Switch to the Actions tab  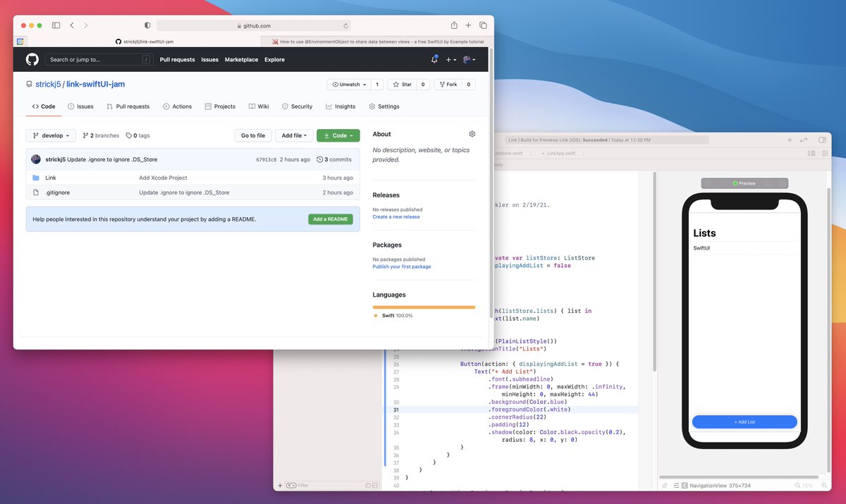177,106
